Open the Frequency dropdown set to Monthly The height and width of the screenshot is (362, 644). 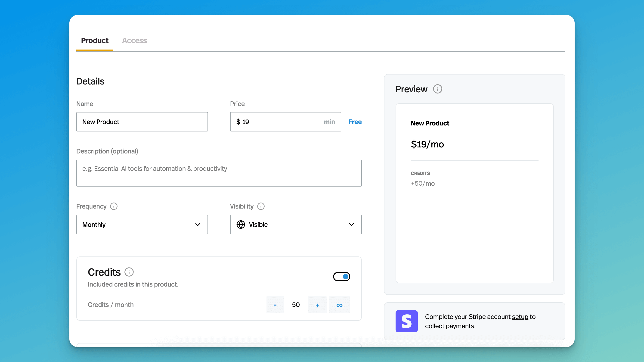click(x=142, y=225)
